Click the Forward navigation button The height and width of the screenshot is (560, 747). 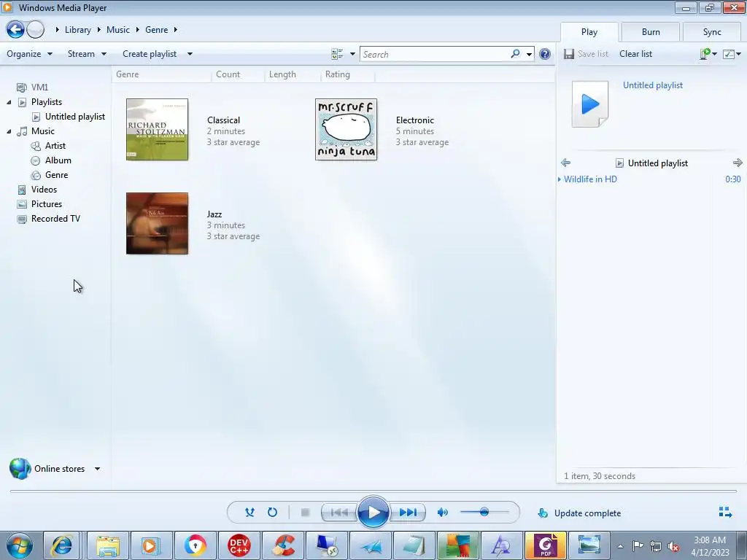(35, 29)
